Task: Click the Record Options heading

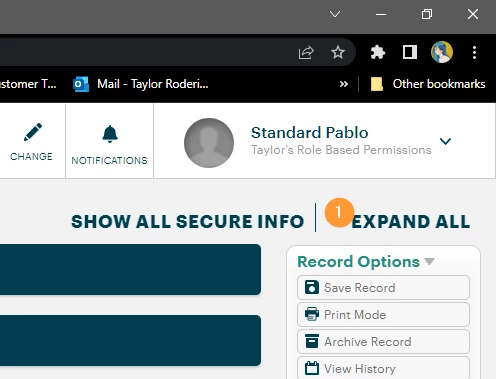Action: pos(358,262)
